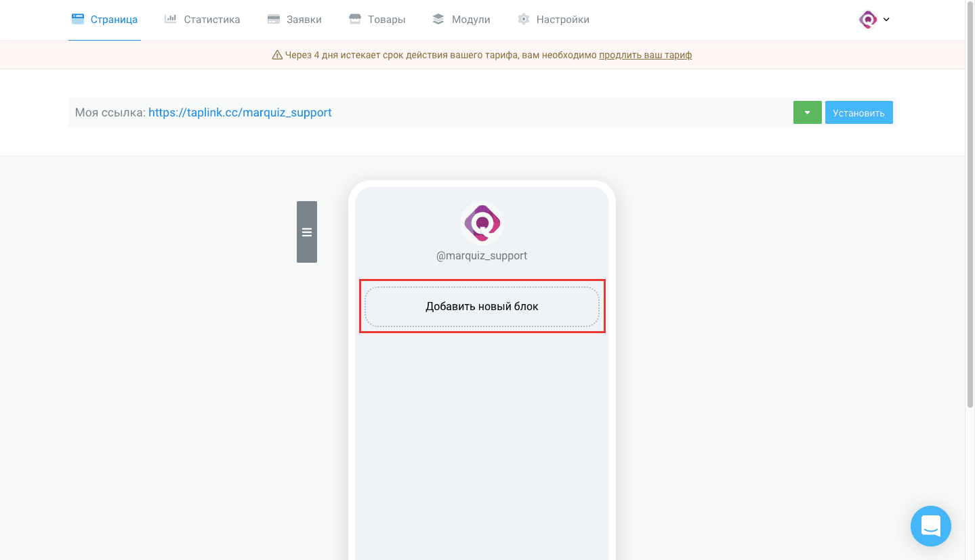Click the @marquiz_support username text

(x=482, y=256)
